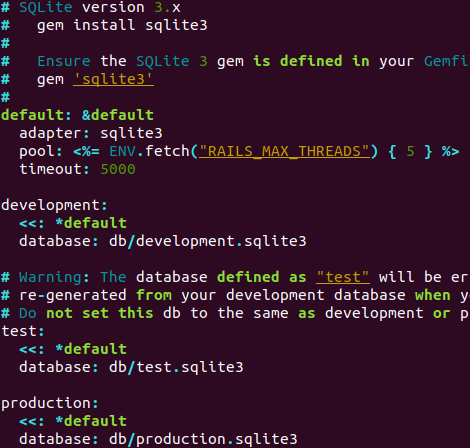Image resolution: width=470 pixels, height=448 pixels.
Task: Click 'db/test.sqlite3' database path
Action: tap(176, 367)
